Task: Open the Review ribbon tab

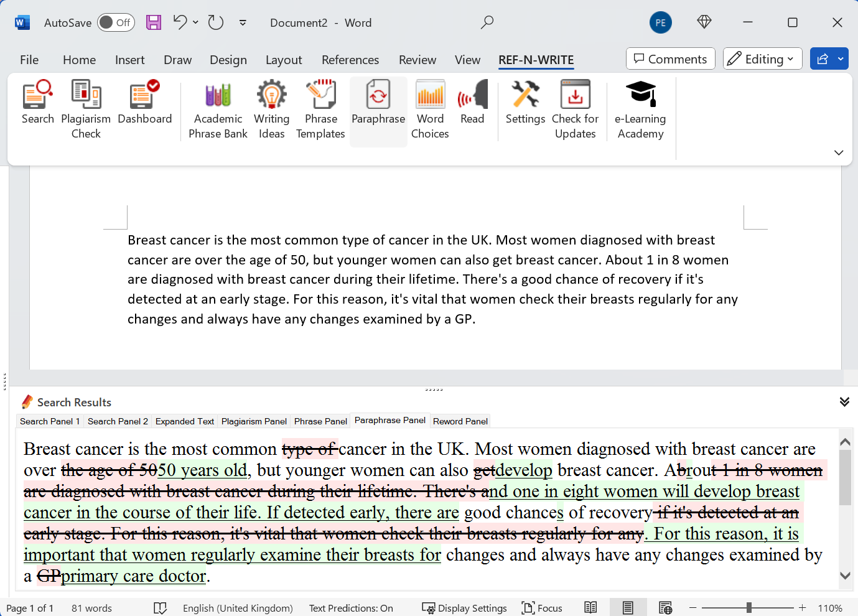Action: [417, 59]
